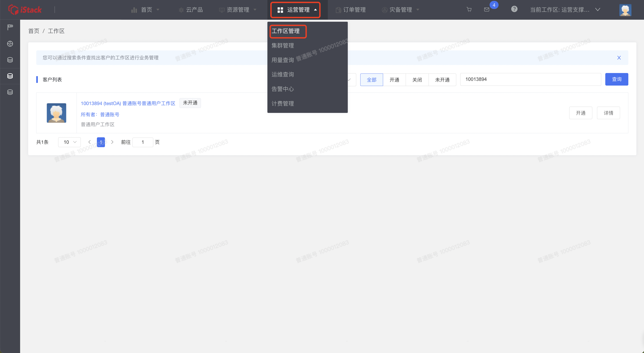Click the 查询 search button
The width and height of the screenshot is (644, 353).
coord(616,79)
